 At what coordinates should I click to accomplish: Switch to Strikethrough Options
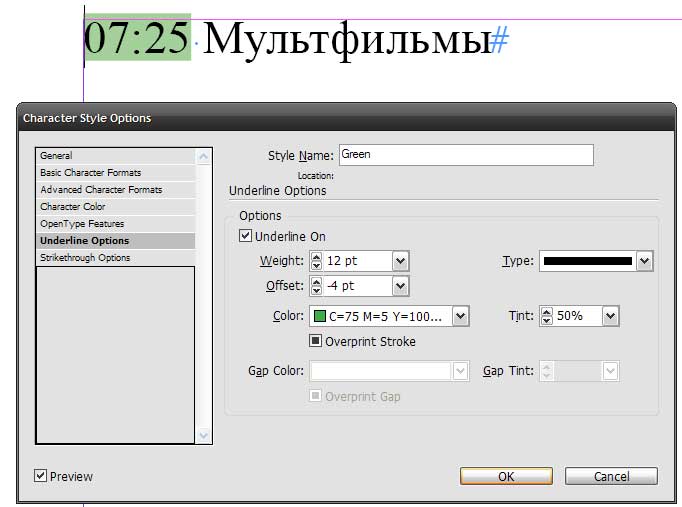[x=116, y=257]
